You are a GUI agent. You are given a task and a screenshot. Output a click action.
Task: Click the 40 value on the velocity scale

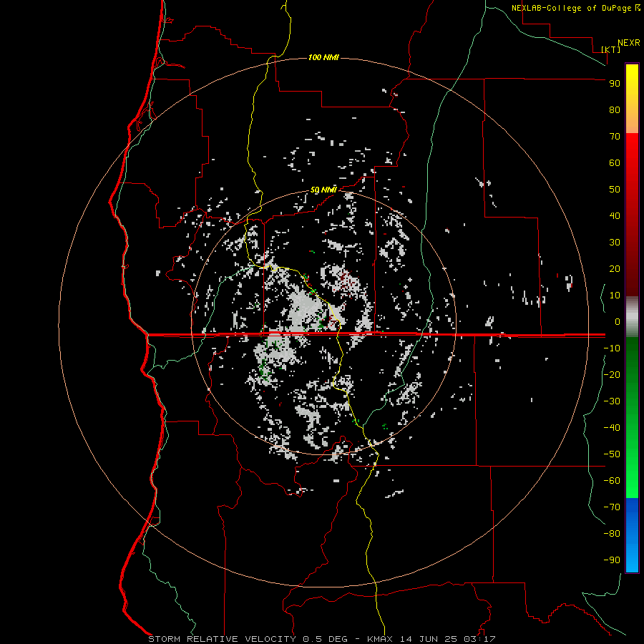click(615, 216)
